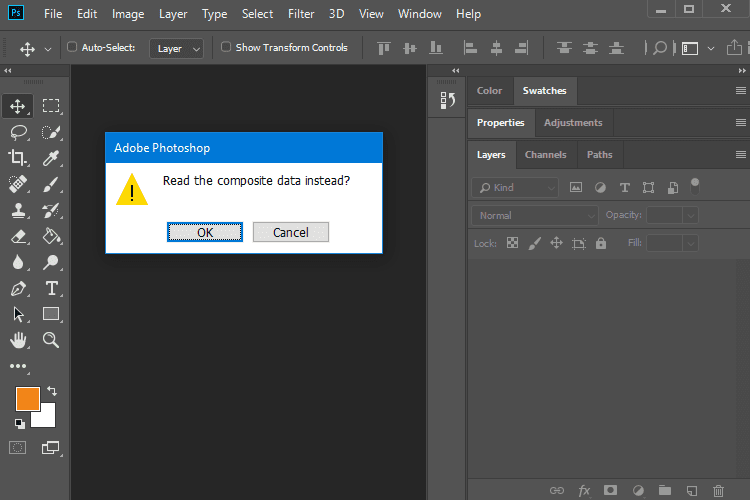This screenshot has height=500, width=750.
Task: Open the File menu
Action: point(53,14)
